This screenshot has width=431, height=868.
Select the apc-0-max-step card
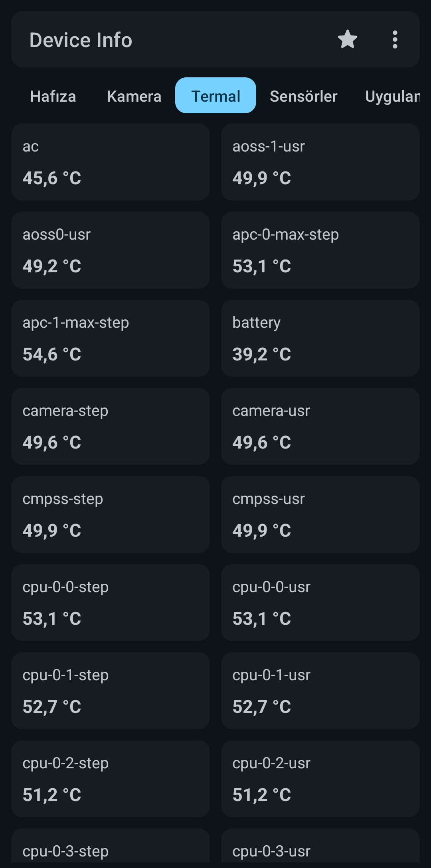tap(320, 250)
